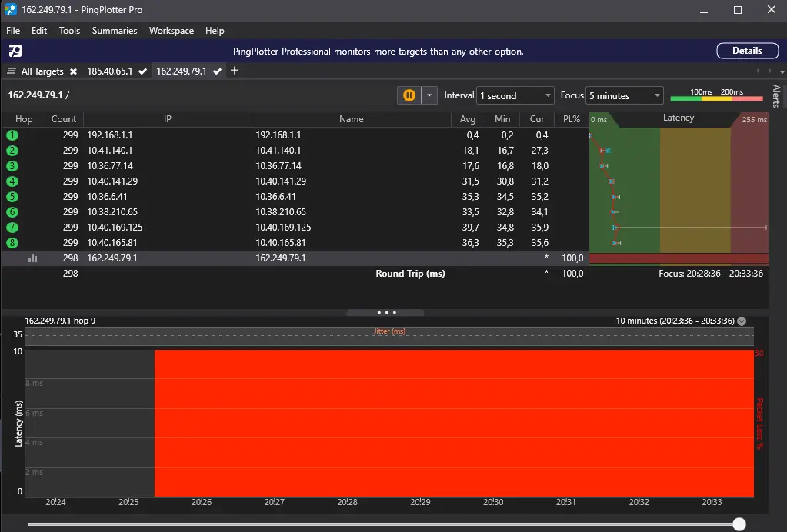Image resolution: width=787 pixels, height=532 pixels.
Task: Click the three-dot panel splitter handle
Action: click(386, 312)
